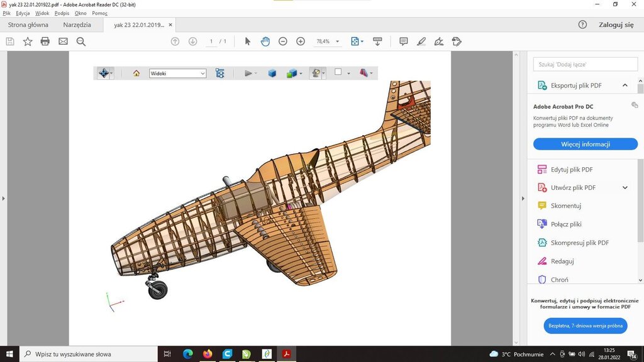Switch to the Narzędzia tab
644x362 pixels.
click(x=77, y=25)
